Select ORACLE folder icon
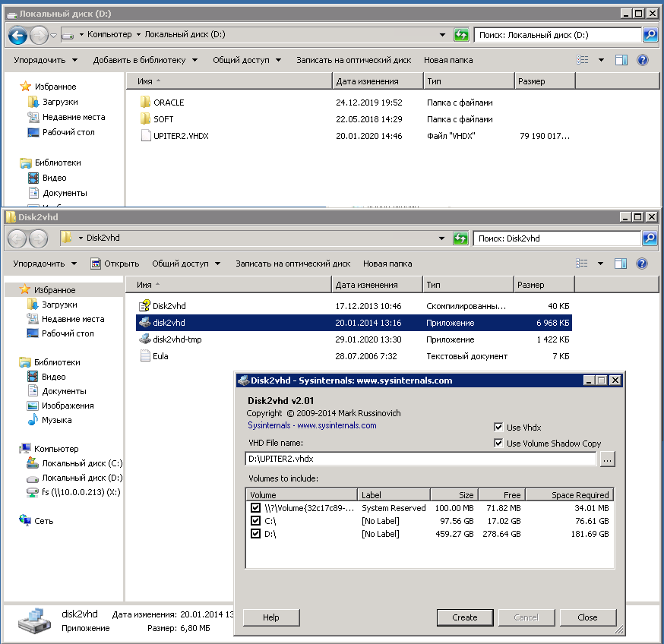Screen dimensions: 664x644 pos(145,102)
